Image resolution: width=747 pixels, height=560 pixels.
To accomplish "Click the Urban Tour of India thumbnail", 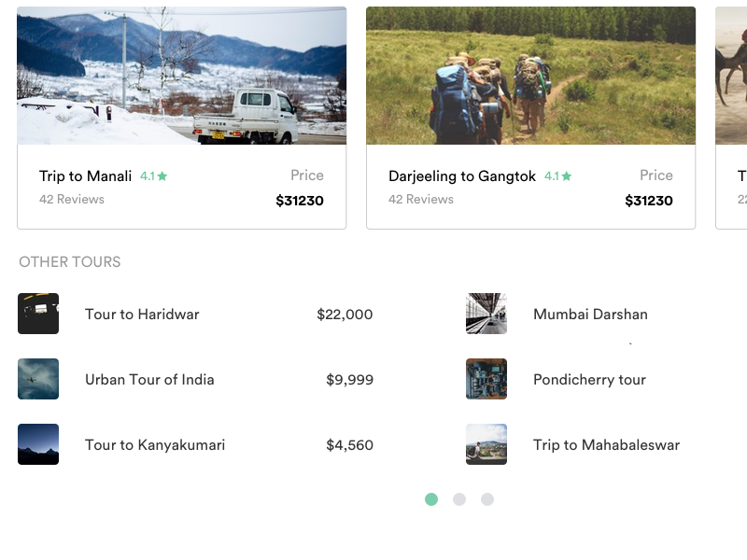I will coord(37,379).
